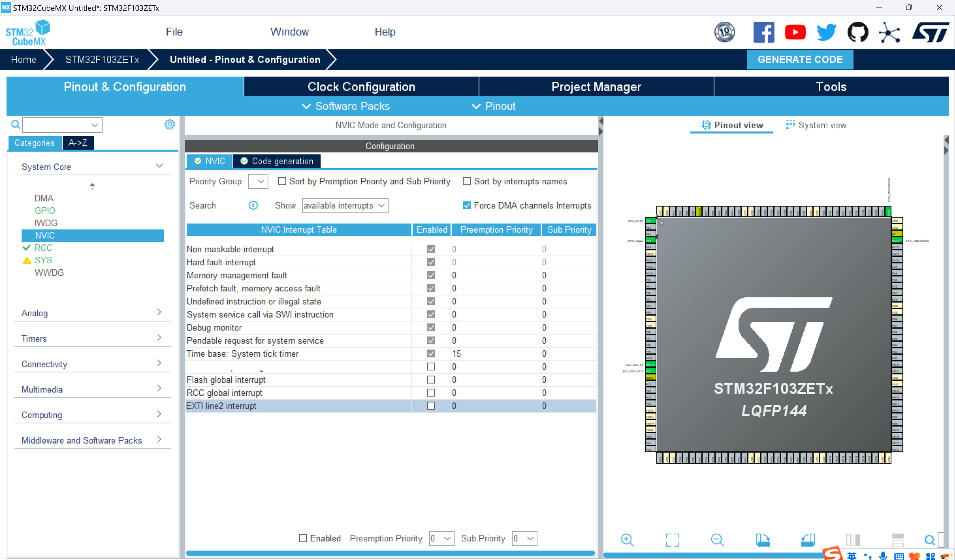Enable the EXTI line2 interrupt checkbox
Image resolution: width=955 pixels, height=560 pixels.
pos(431,406)
